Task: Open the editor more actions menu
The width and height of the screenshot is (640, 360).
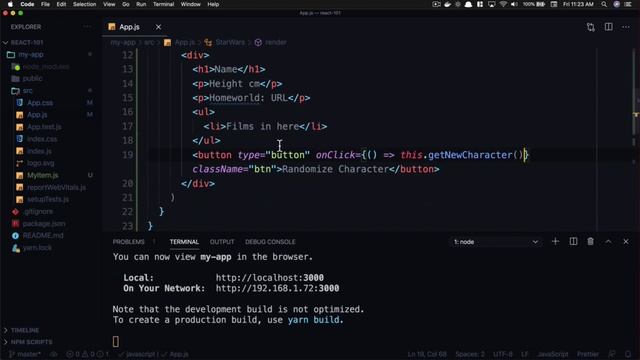Action: (626, 27)
